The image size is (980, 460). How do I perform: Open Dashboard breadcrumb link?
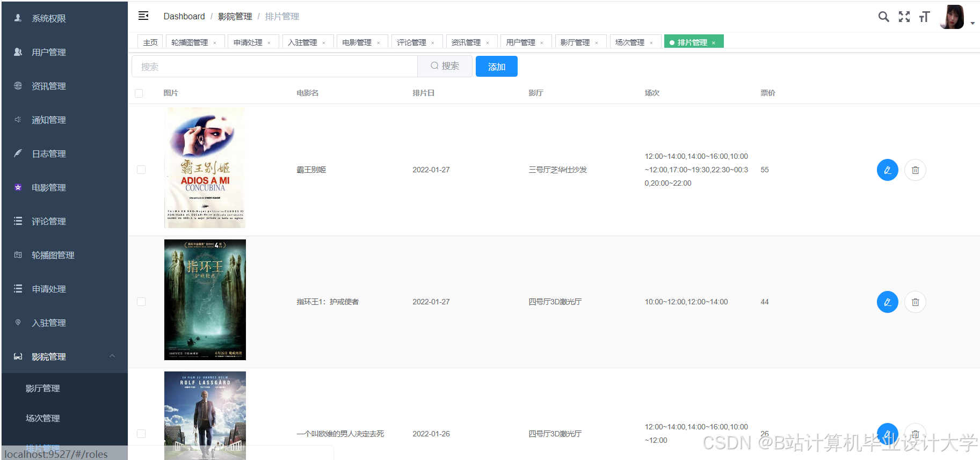tap(184, 16)
